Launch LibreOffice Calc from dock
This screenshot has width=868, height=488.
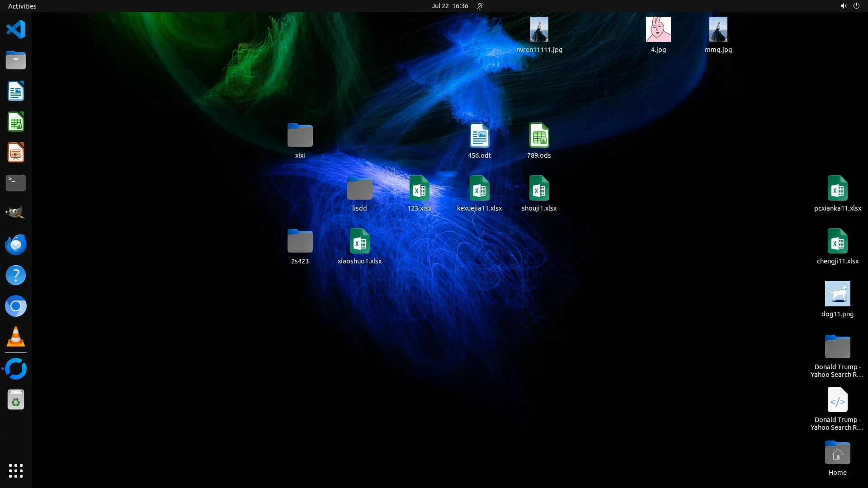16,122
